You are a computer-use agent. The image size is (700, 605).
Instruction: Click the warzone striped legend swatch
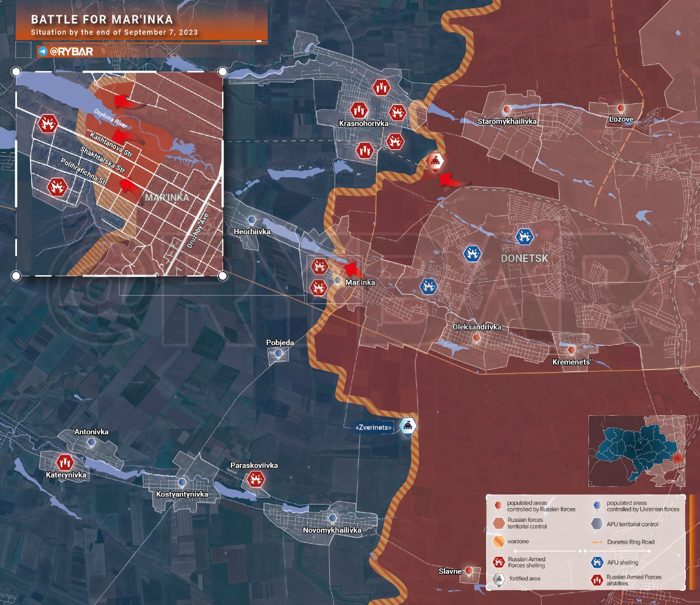coord(498,542)
